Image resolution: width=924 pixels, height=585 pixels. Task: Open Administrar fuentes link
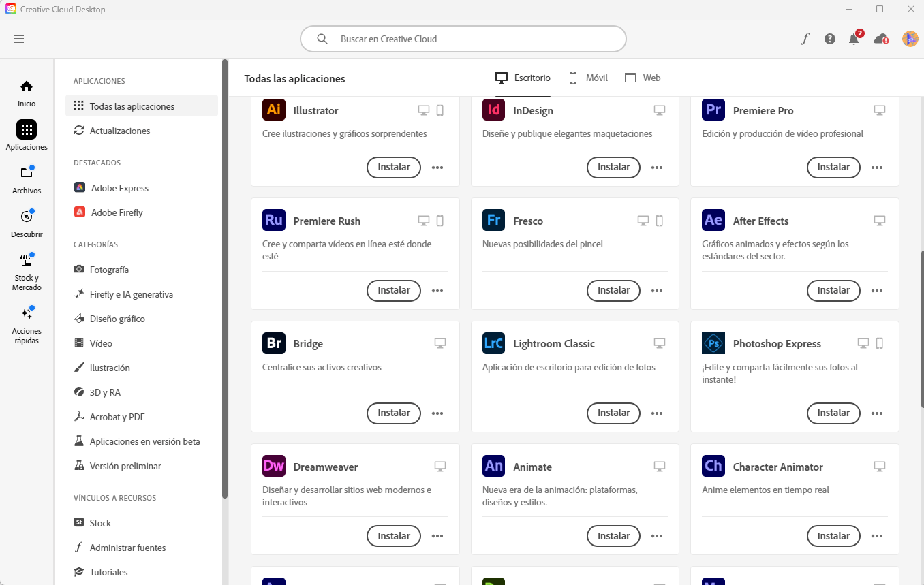coord(142,548)
